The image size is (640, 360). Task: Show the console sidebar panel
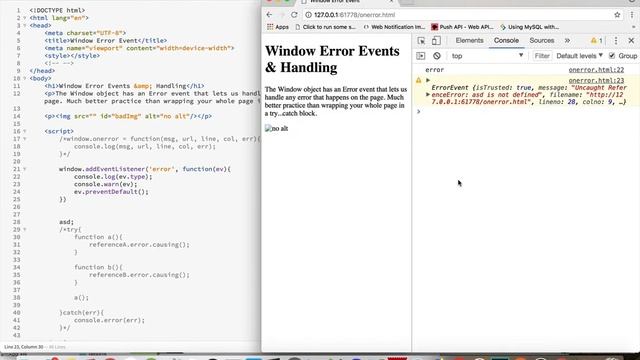(420, 56)
